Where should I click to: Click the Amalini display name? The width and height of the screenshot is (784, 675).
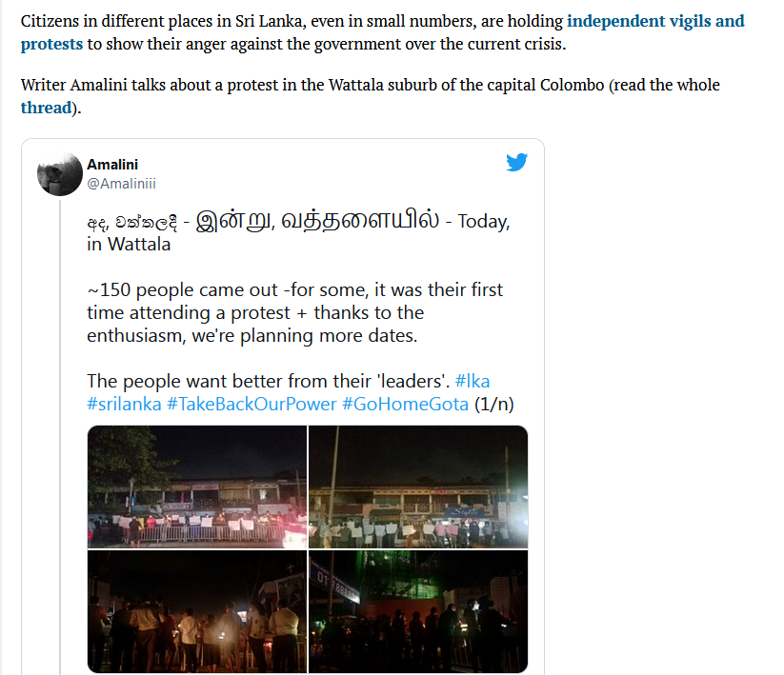click(112, 165)
